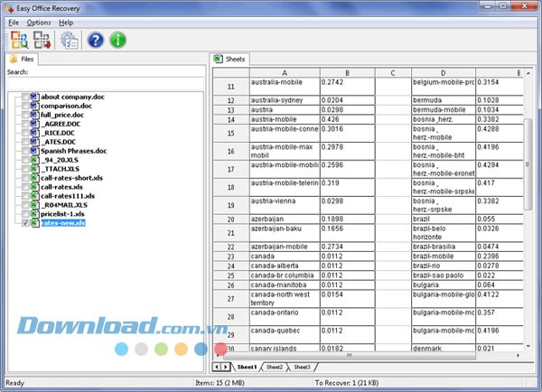
Task: Click the scan disk for files toolbar icon
Action: (x=18, y=40)
